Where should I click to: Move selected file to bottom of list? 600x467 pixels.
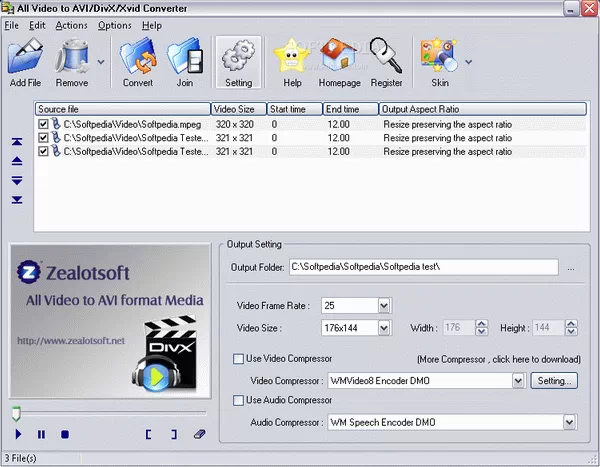17,199
